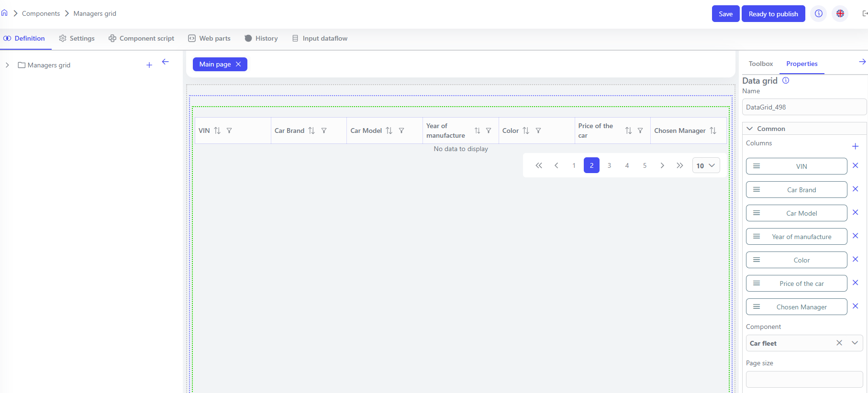This screenshot has width=868, height=393.
Task: Click the Ready to publish button
Action: [773, 14]
